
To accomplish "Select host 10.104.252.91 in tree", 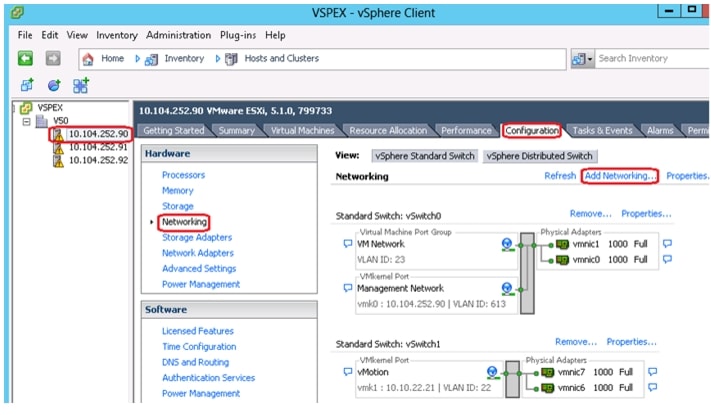I will coord(98,147).
